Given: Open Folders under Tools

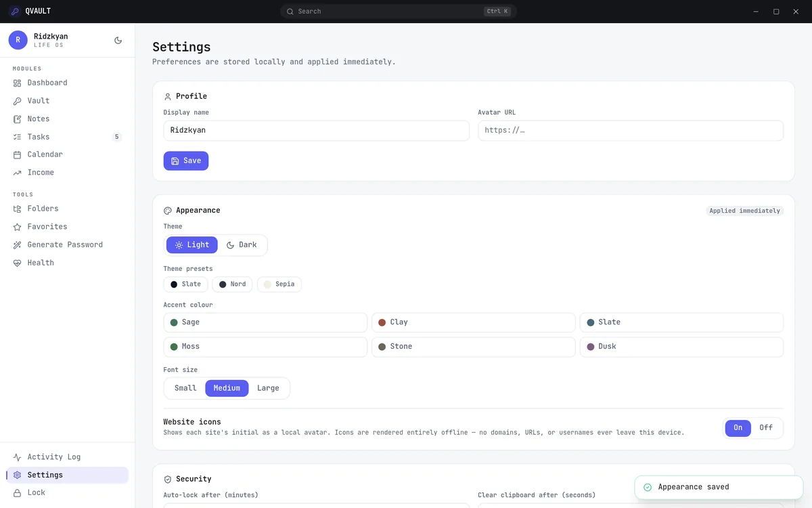Looking at the screenshot, I should (68, 209).
